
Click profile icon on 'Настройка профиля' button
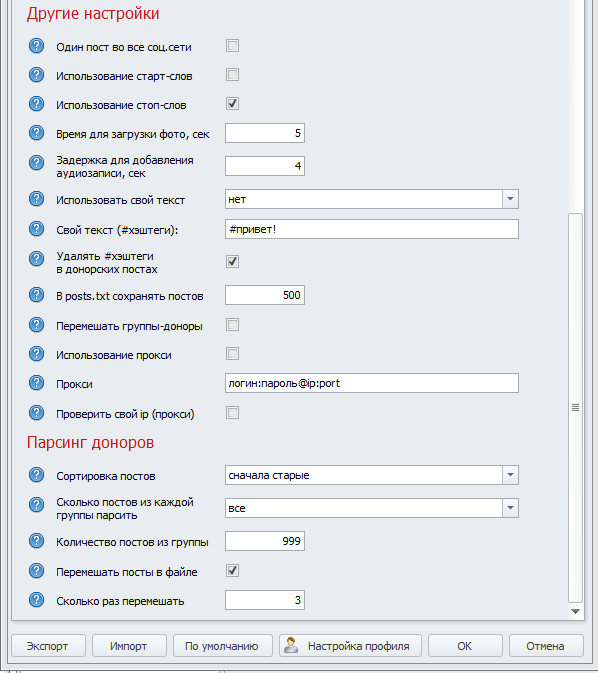pos(291,645)
